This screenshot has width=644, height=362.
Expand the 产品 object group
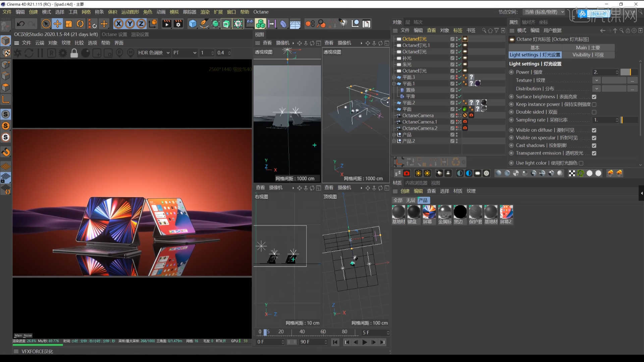(394, 135)
